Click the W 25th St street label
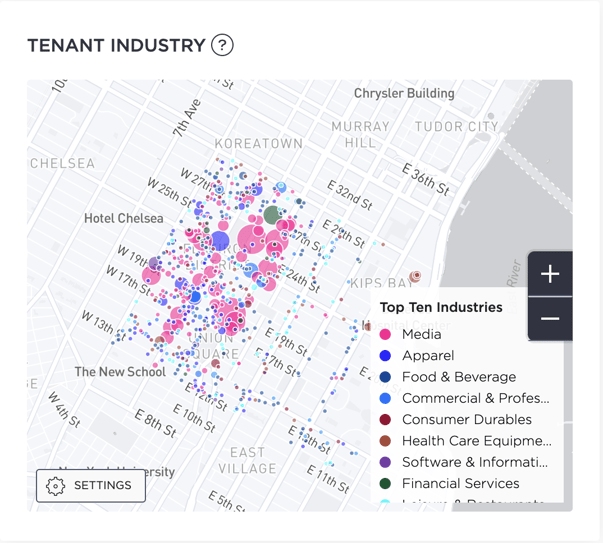 (x=169, y=192)
